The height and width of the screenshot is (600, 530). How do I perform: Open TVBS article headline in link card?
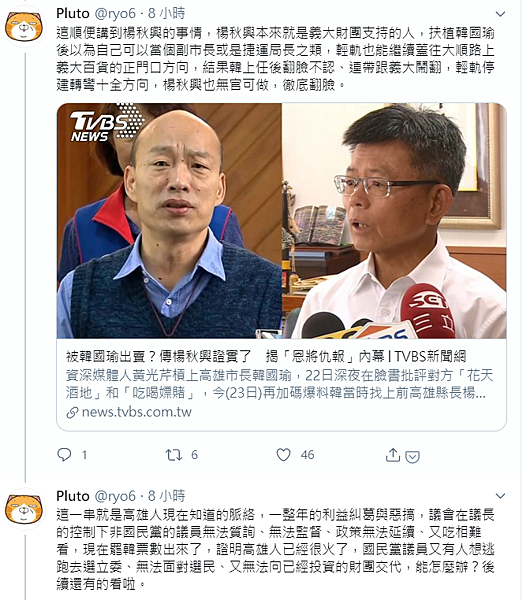click(x=266, y=357)
